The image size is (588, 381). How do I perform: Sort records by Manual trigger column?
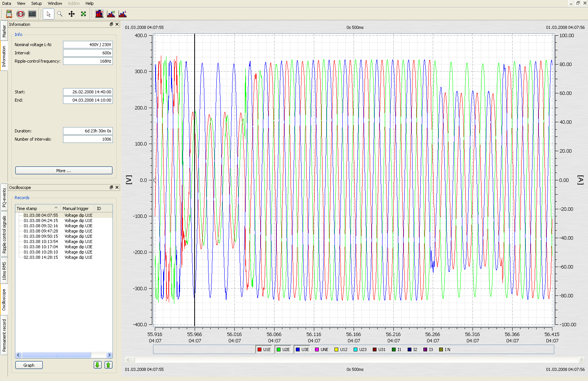point(78,208)
